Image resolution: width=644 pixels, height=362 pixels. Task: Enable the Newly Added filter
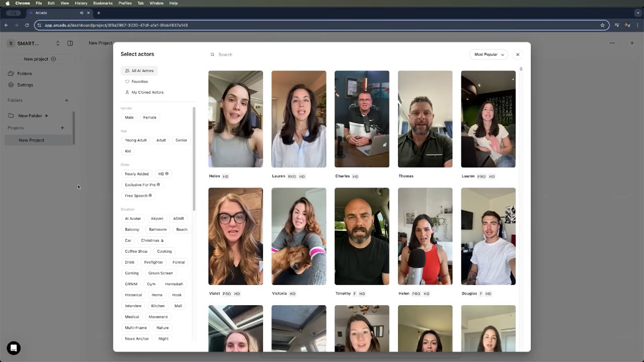137,174
